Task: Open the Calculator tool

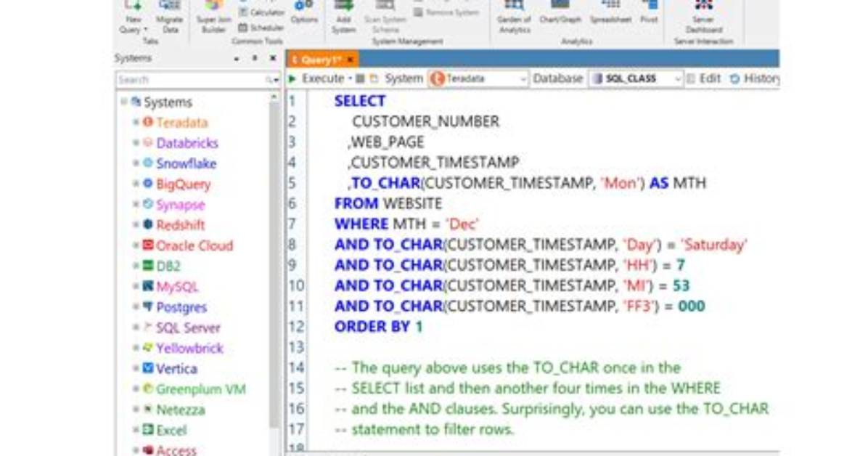Action: 261,12
